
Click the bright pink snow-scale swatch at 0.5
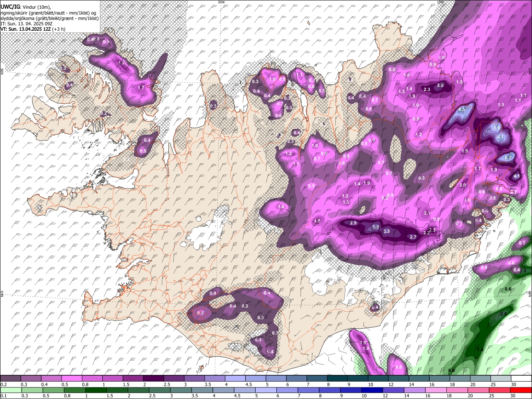72,379
